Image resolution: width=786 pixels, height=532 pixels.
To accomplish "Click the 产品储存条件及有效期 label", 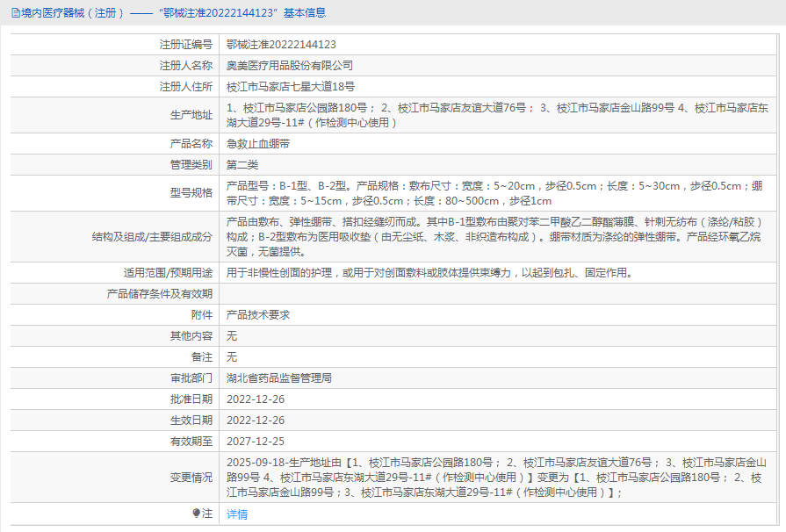I will coord(160,294).
